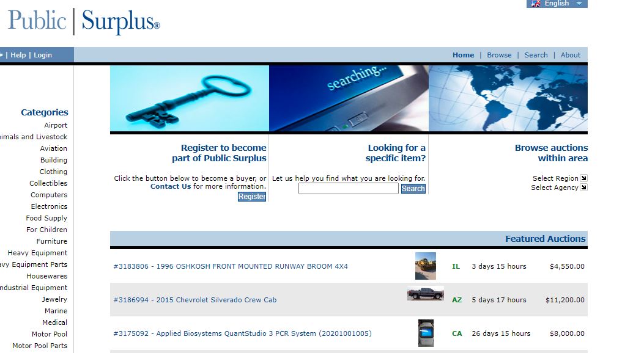644x353 pixels.
Task: Click the $4,550.00 price
Action: [x=567, y=266]
